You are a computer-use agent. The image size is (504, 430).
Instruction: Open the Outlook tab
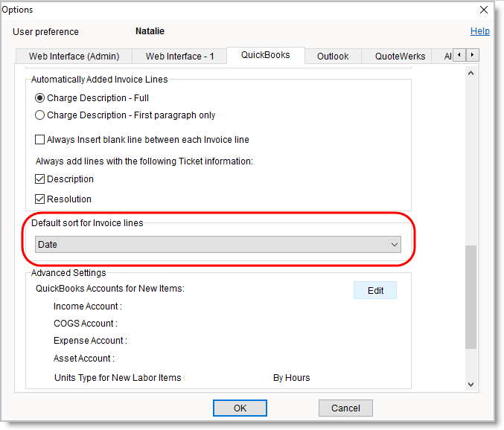pos(333,57)
